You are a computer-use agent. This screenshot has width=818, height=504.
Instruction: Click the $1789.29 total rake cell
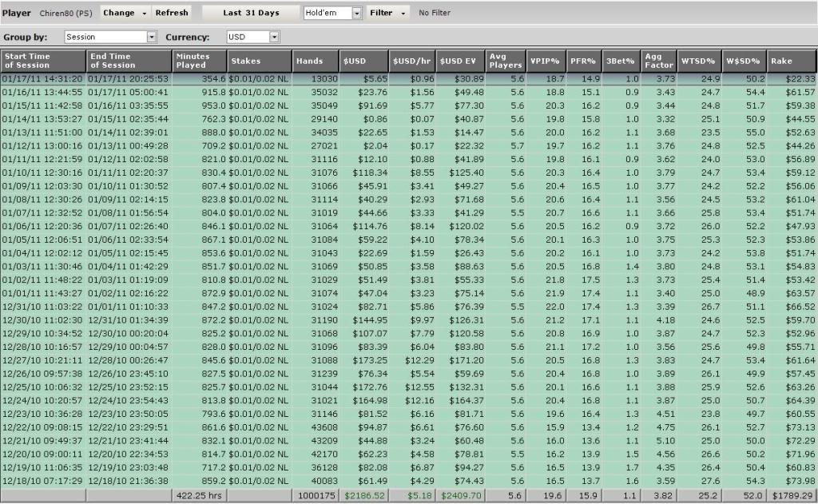point(792,496)
